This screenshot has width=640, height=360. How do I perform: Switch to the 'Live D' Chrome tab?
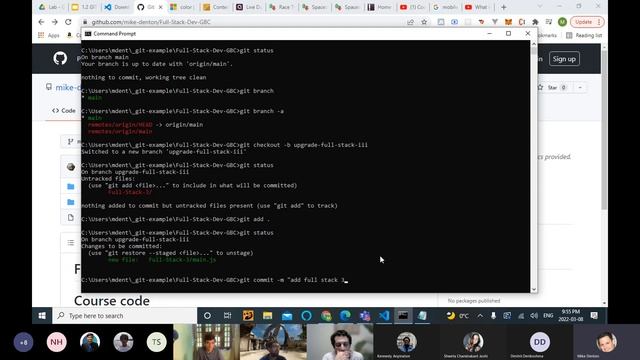click(249, 7)
